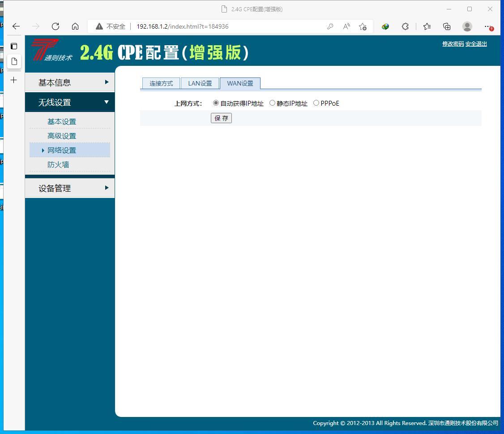Expand the 基本信息 menu section

coord(70,82)
